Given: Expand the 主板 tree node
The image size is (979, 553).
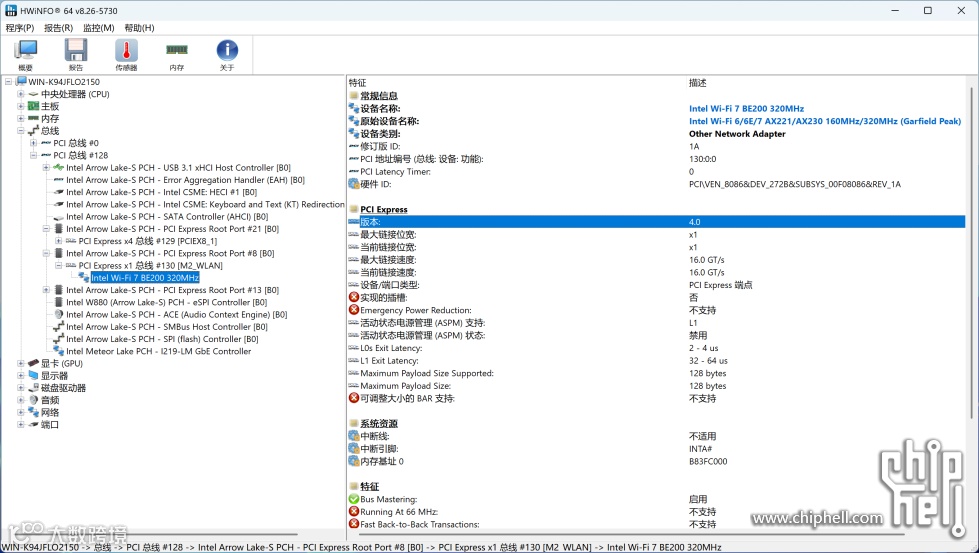Looking at the screenshot, I should coord(21,106).
